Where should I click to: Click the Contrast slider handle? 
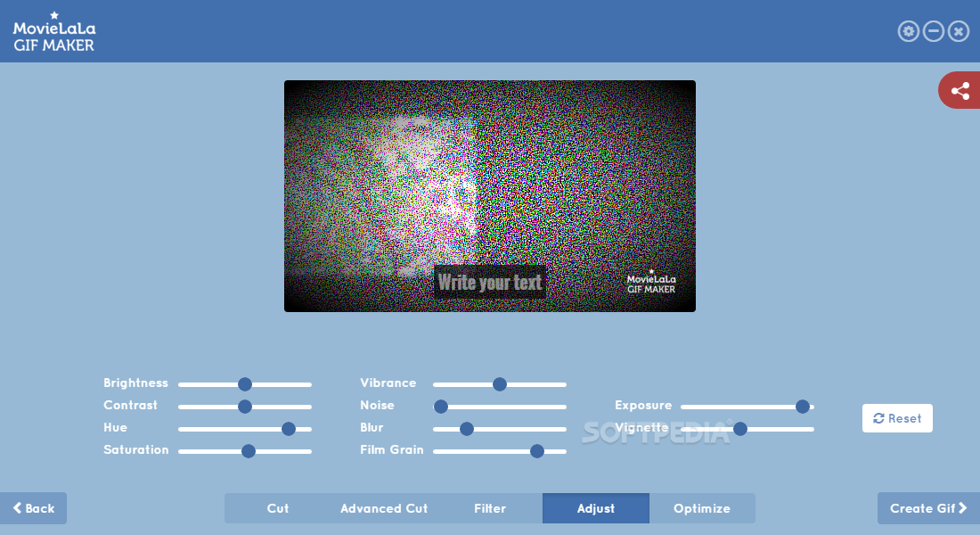click(245, 407)
